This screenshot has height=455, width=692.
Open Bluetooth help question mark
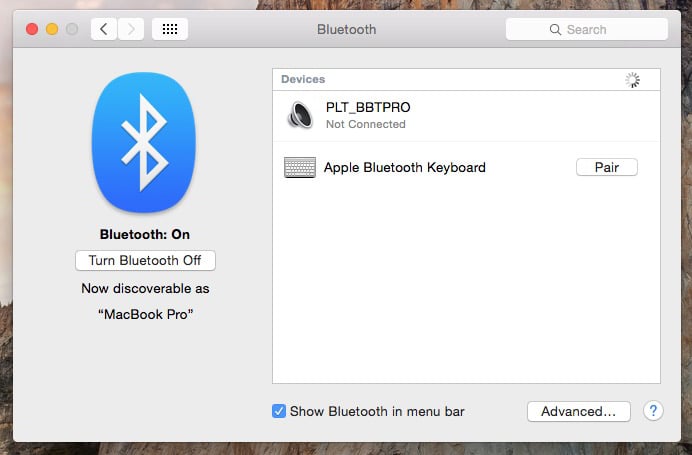pos(653,411)
